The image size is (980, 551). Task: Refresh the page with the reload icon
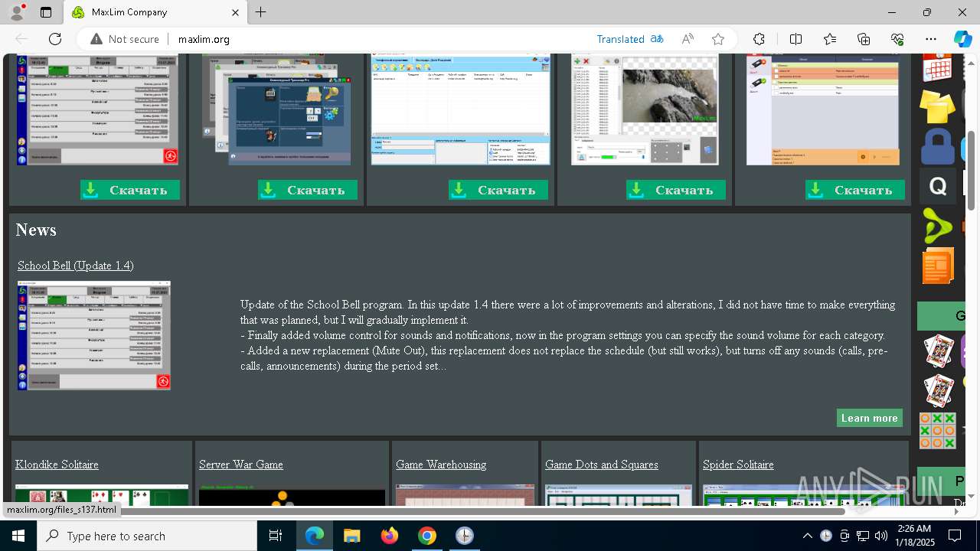tap(55, 39)
